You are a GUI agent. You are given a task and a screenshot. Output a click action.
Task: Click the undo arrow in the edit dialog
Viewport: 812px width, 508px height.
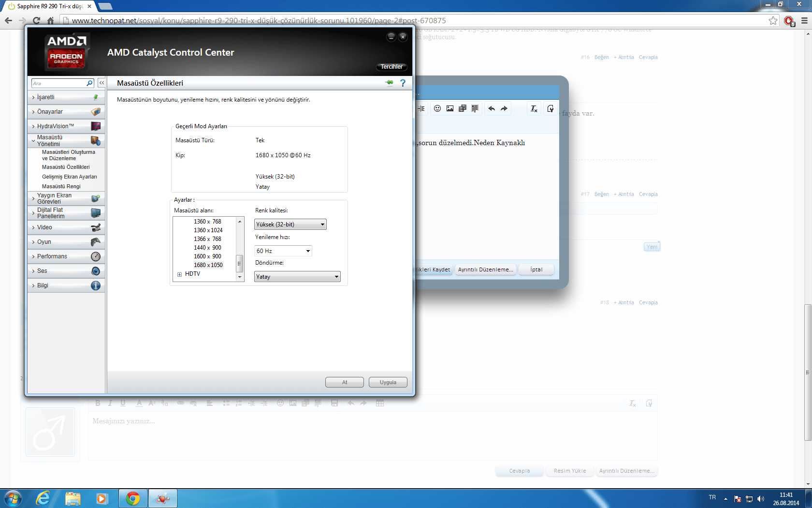[492, 108]
